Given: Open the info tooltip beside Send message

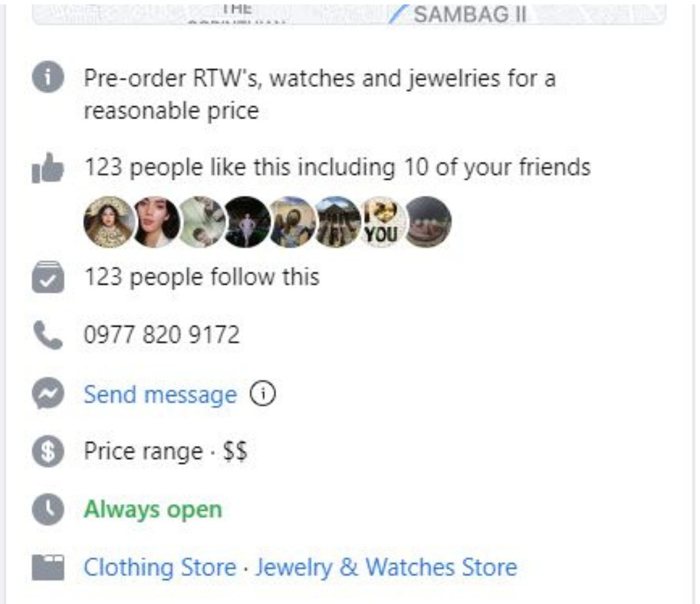Looking at the screenshot, I should click(262, 394).
